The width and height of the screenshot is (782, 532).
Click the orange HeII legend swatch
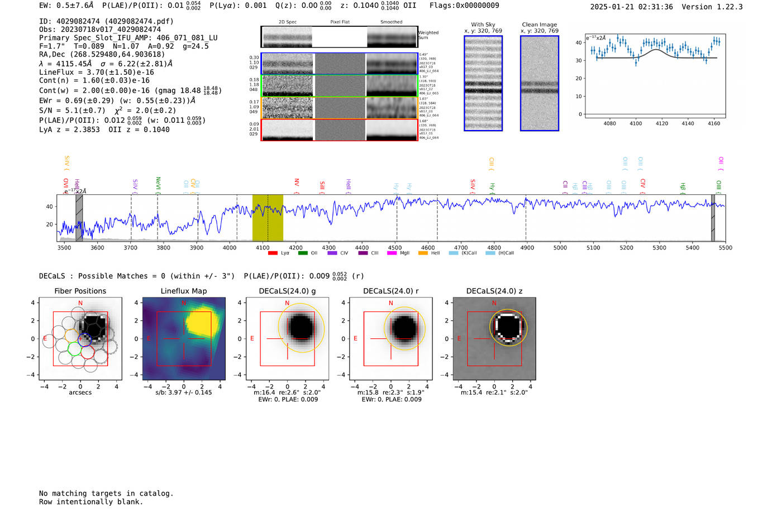tap(423, 253)
